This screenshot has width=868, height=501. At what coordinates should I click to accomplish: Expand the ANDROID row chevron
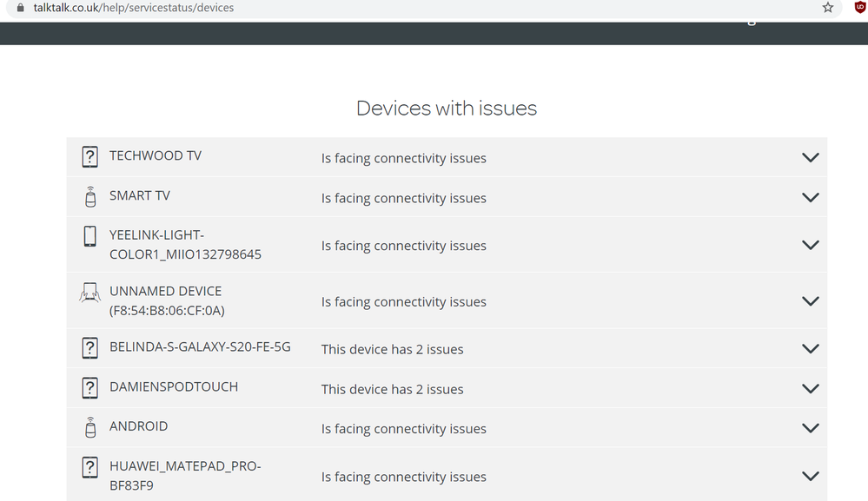[811, 428]
